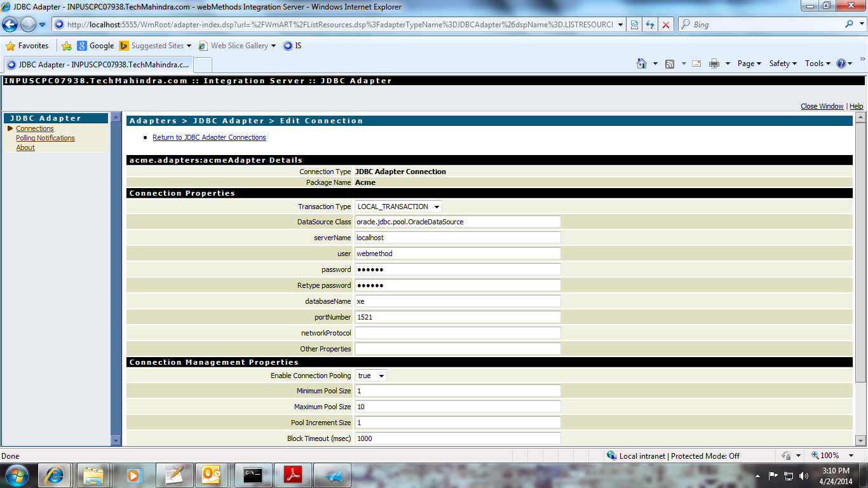The image size is (868, 488).
Task: Click the Minimum Pool Size field
Action: click(x=458, y=391)
